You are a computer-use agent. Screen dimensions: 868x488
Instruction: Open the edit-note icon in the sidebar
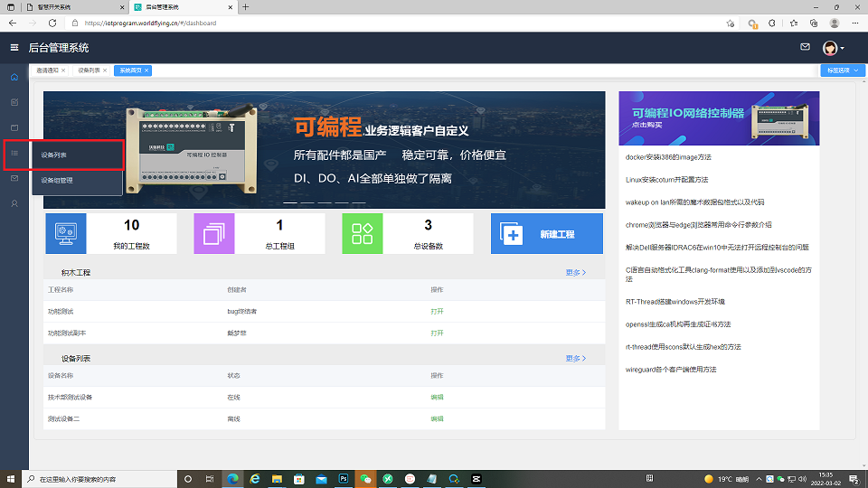point(14,102)
